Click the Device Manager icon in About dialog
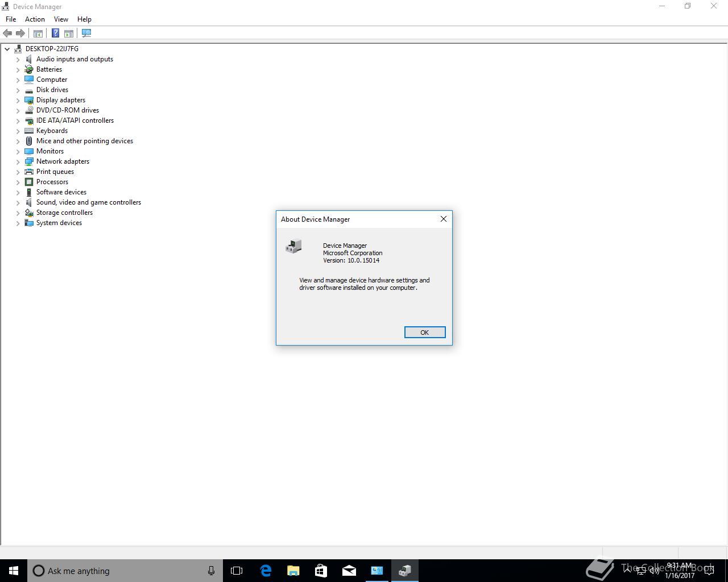728x582 pixels. click(293, 246)
